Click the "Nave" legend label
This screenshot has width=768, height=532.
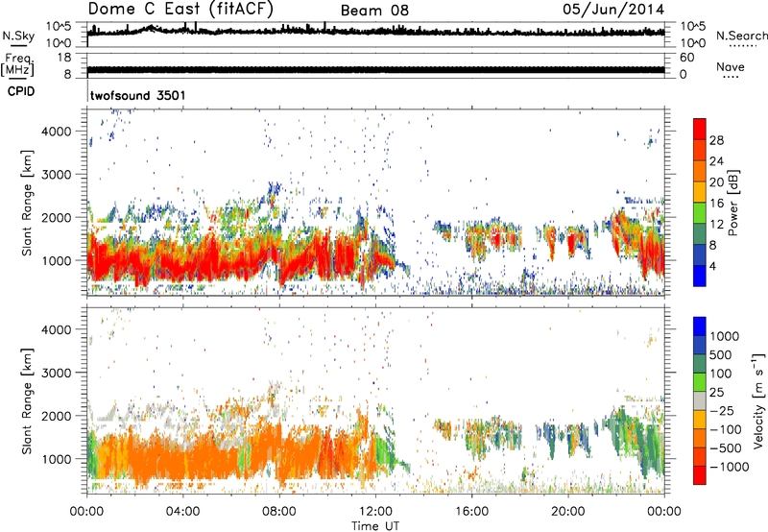point(731,67)
